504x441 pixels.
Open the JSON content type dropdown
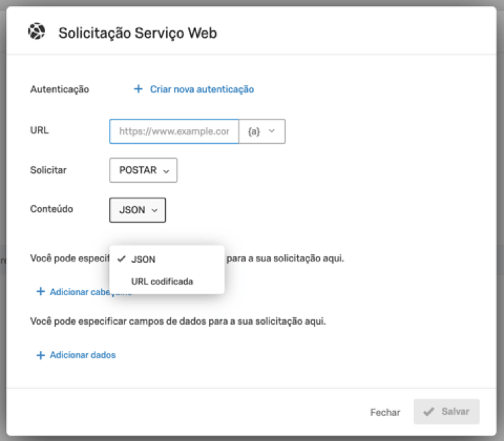tap(137, 210)
